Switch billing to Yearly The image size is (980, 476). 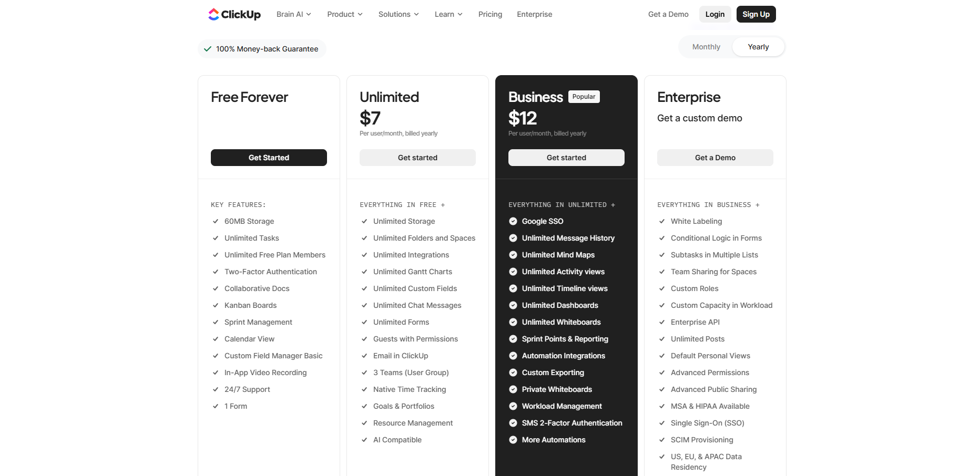(758, 47)
